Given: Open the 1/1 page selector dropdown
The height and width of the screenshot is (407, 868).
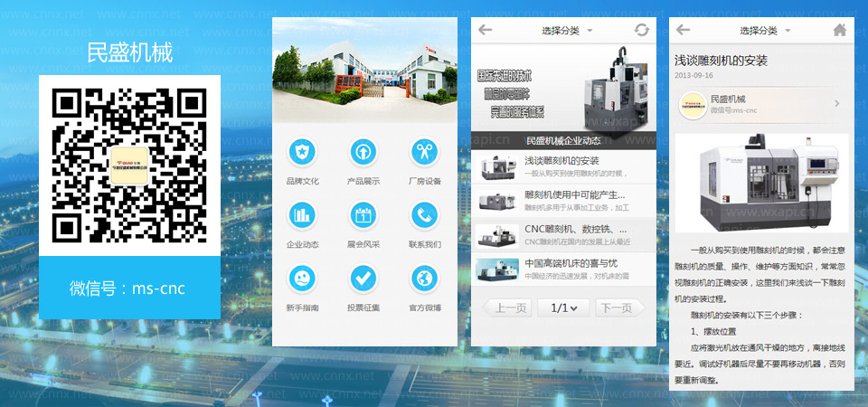Looking at the screenshot, I should pos(564,308).
